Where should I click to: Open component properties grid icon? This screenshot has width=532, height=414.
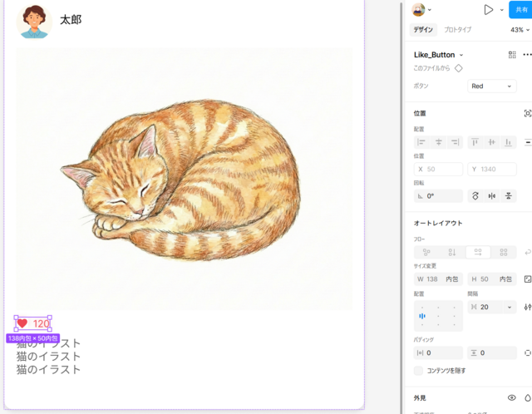click(x=512, y=55)
